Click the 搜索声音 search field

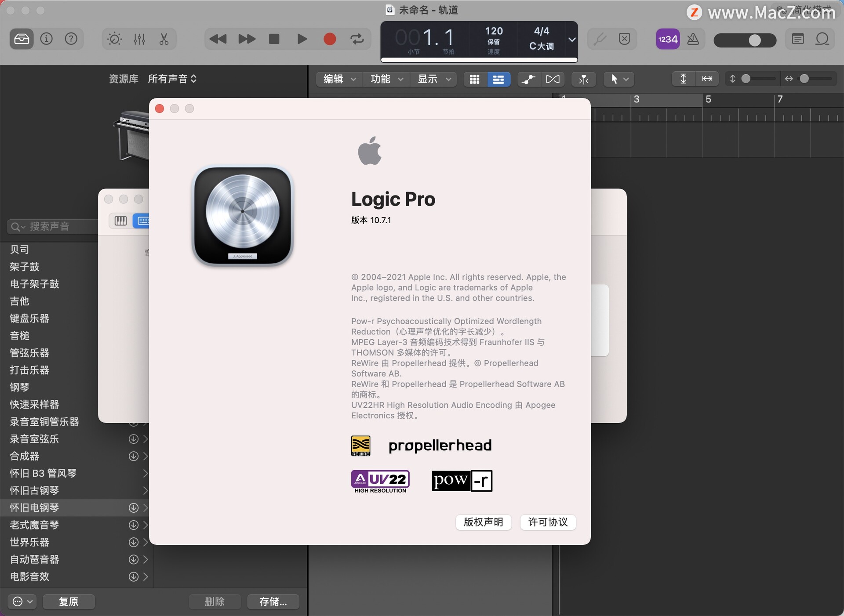click(x=53, y=227)
